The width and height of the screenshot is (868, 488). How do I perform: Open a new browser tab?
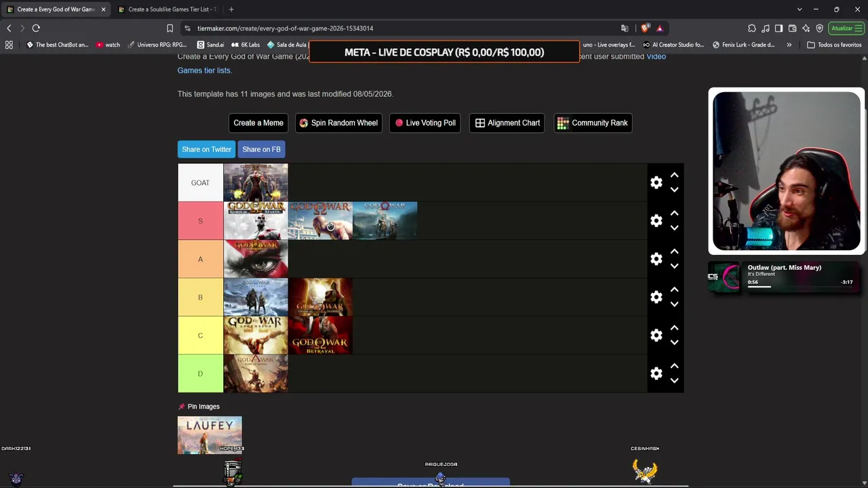pyautogui.click(x=231, y=9)
